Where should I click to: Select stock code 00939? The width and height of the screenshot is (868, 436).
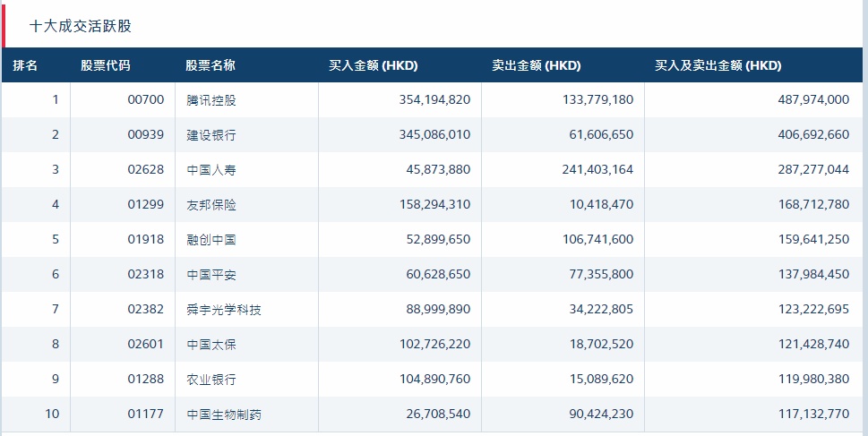click(146, 134)
